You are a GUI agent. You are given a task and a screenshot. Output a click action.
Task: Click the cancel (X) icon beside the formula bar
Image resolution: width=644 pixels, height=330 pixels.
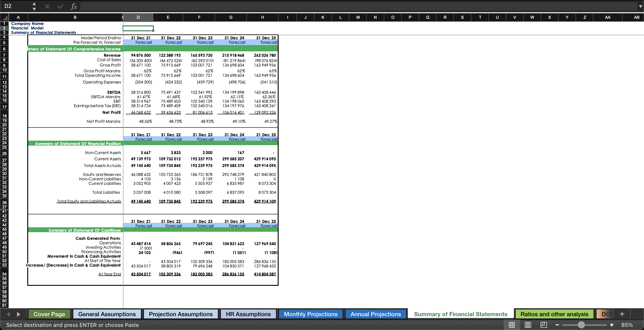pyautogui.click(x=47, y=6)
